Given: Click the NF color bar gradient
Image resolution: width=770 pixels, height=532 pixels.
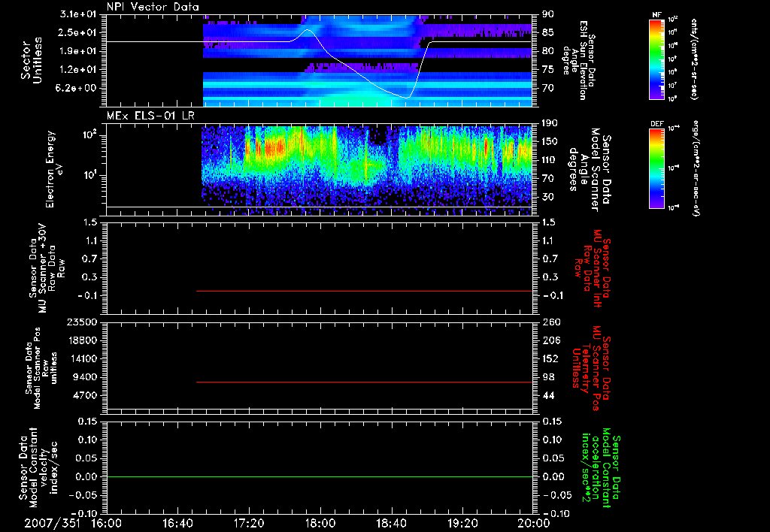Looking at the screenshot, I should pyautogui.click(x=656, y=59).
